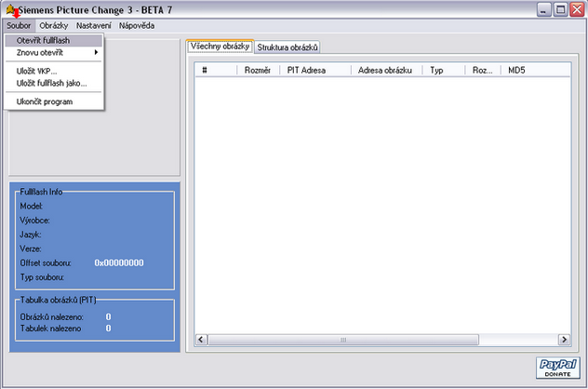Click the horizontal scrollbar thumb
This screenshot has height=389, width=588.
pos(343,340)
